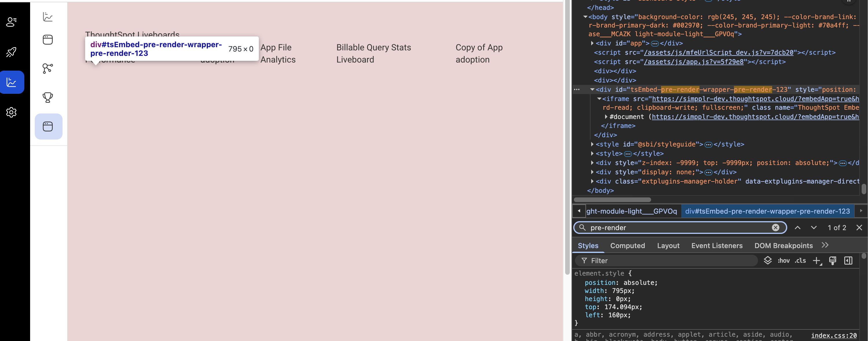This screenshot has width=868, height=341.
Task: Select the div#tsEmbed-pre-render-wrapper breadcrumb
Action: [767, 211]
